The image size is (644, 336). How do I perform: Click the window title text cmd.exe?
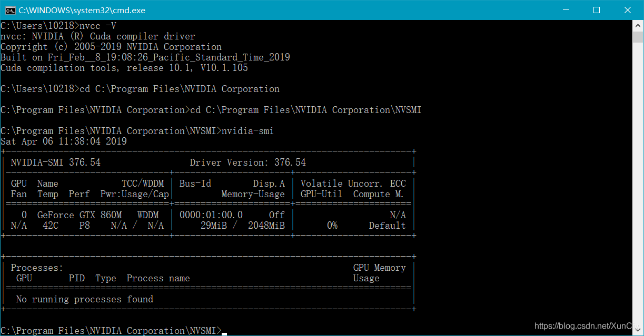tap(82, 10)
